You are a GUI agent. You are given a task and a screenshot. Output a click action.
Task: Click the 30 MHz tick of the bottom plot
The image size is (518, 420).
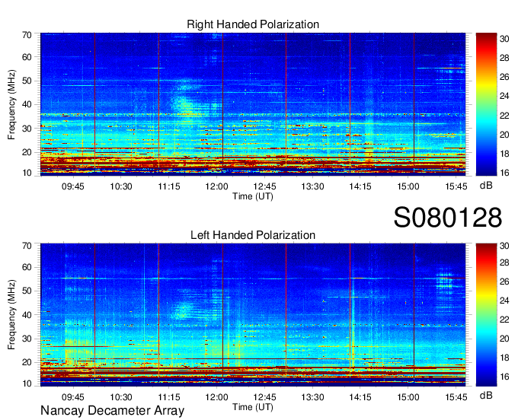coord(27,339)
